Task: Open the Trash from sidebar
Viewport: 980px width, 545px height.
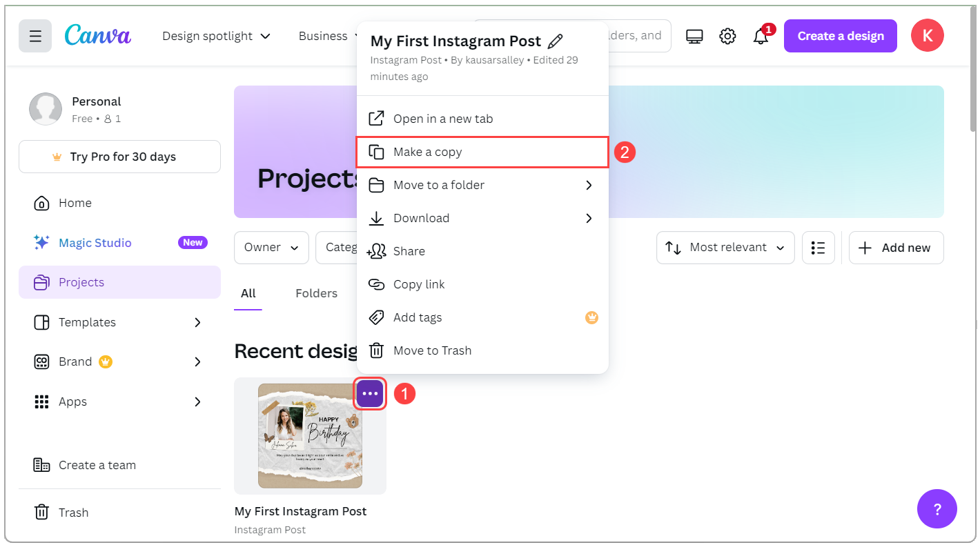Action: coord(72,512)
